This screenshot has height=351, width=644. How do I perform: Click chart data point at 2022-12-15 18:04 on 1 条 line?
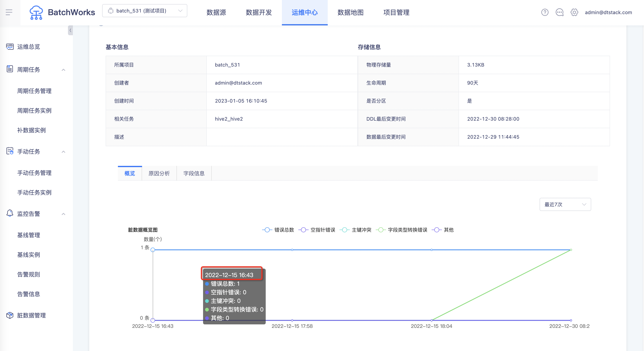432,250
